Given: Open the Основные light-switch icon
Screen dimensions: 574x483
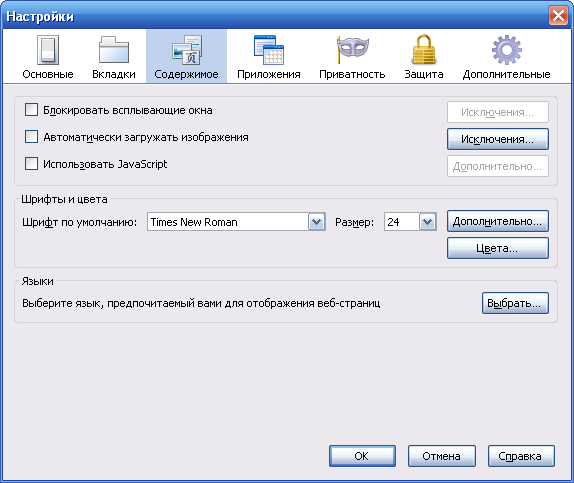Looking at the screenshot, I should (48, 50).
